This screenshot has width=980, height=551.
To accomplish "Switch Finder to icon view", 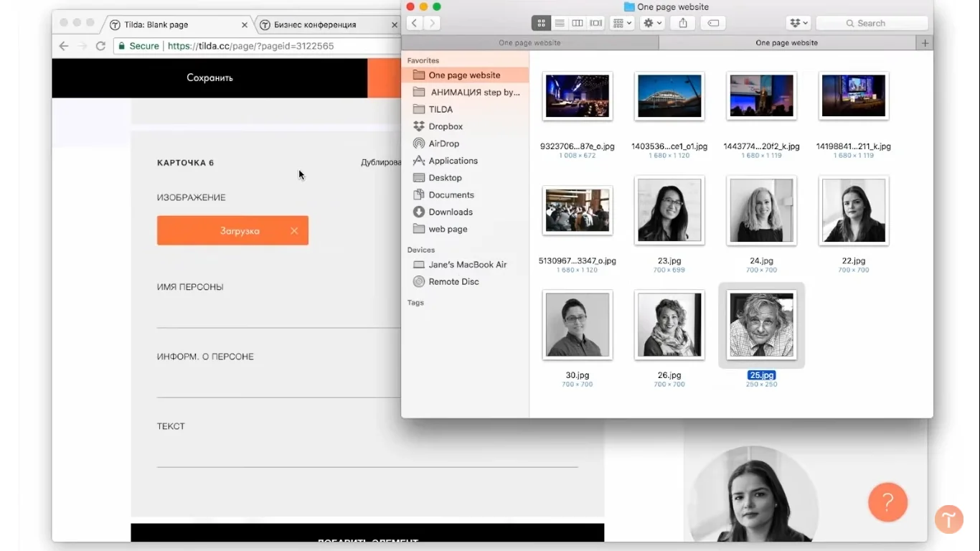I will click(541, 23).
